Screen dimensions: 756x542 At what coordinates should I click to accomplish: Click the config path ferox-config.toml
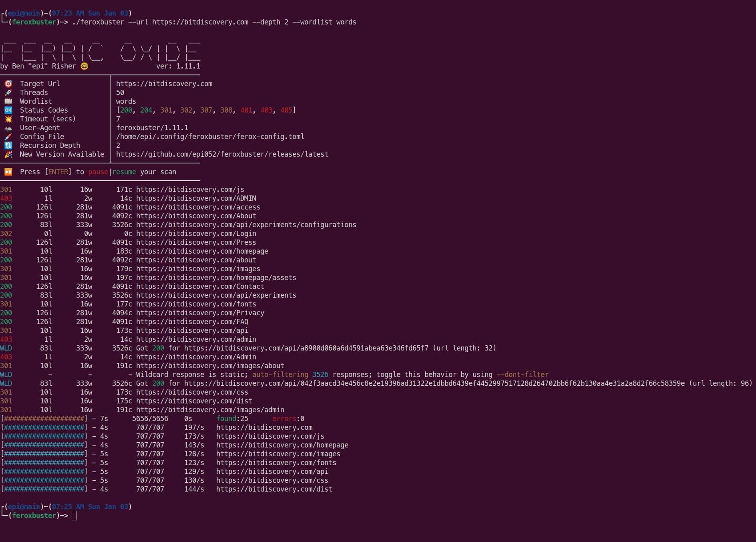pyautogui.click(x=210, y=137)
